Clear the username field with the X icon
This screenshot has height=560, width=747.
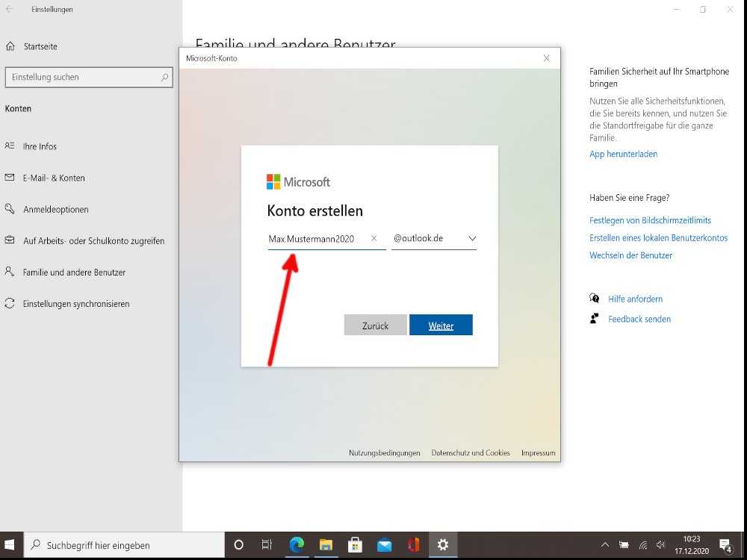(374, 239)
